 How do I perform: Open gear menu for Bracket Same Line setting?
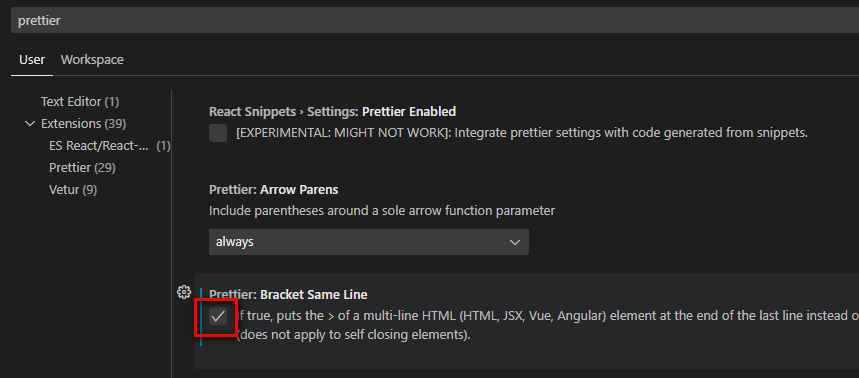[184, 292]
